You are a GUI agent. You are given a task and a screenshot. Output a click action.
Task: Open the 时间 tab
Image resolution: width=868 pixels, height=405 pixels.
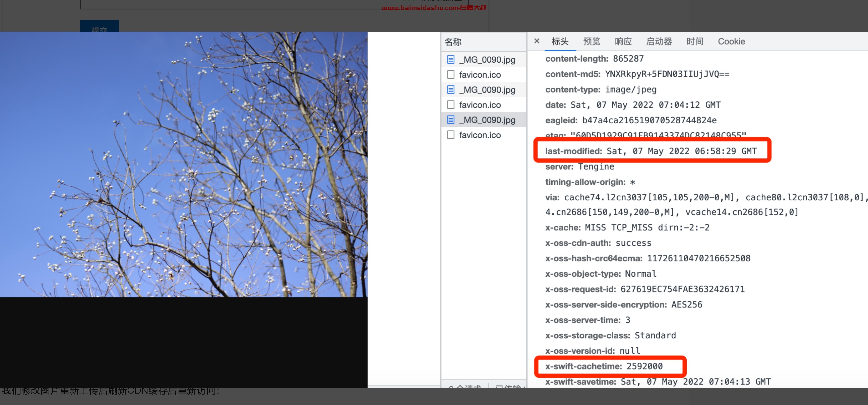tap(695, 42)
